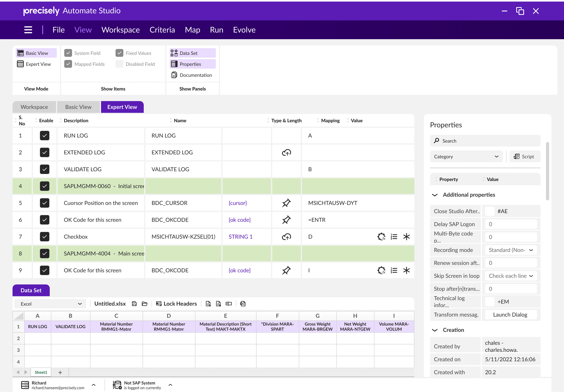Screen dimensions: 564x392
Task: Click the SAP system database icon in status bar
Action: tap(117, 385)
